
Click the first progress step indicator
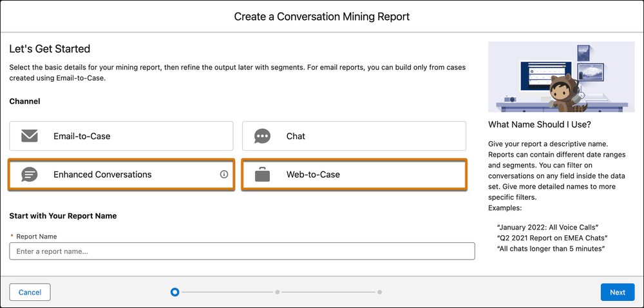click(x=175, y=292)
